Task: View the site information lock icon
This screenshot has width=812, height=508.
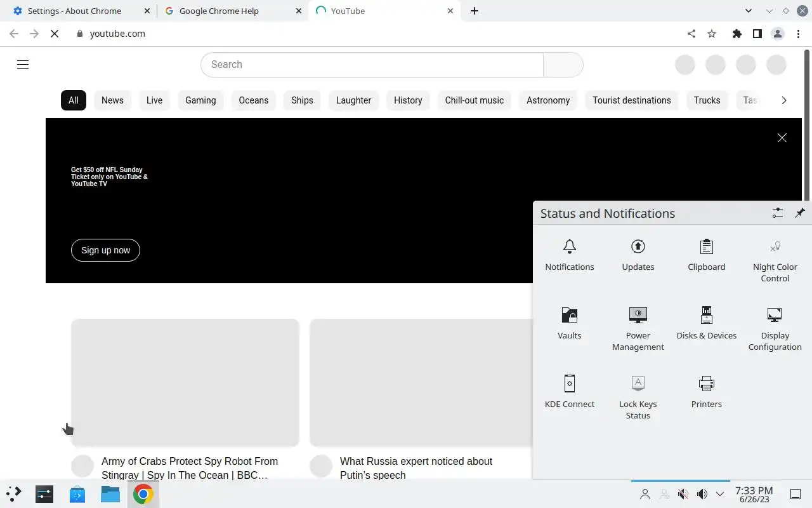Action: tap(80, 34)
